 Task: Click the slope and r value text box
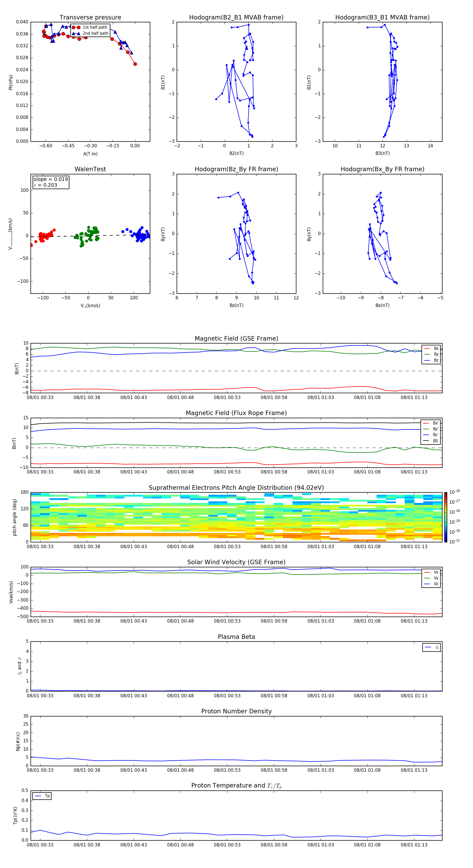(51, 182)
